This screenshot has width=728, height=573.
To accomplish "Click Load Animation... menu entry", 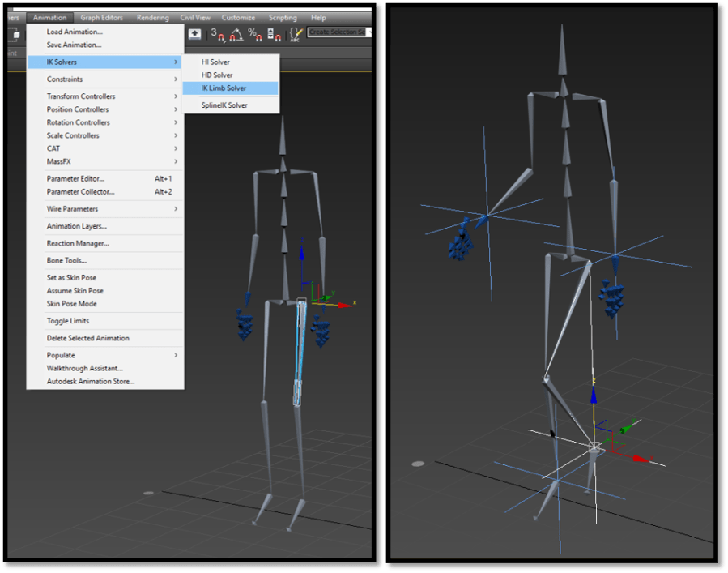I will coord(75,32).
